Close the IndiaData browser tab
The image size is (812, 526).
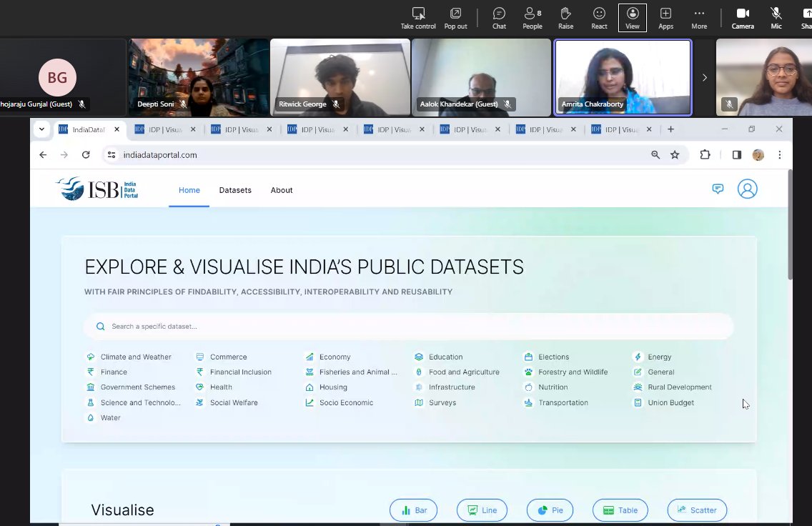click(117, 129)
